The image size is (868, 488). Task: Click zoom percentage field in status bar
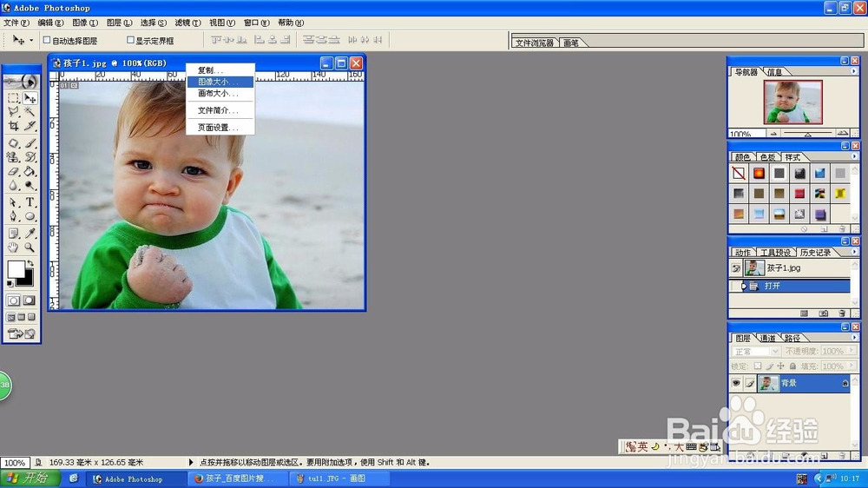15,463
